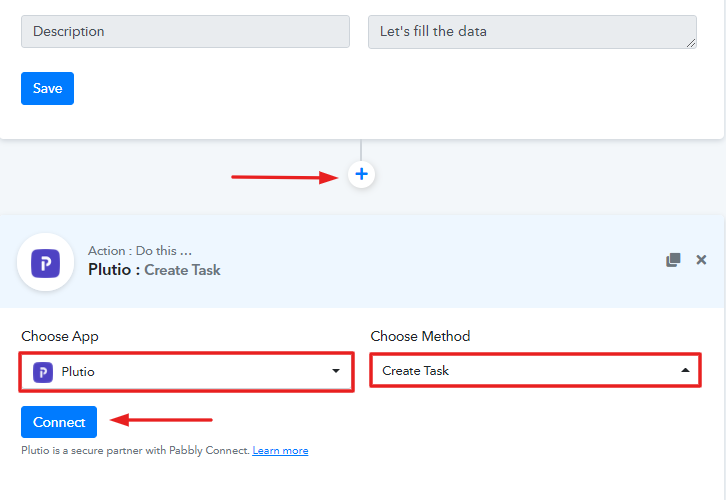Click the Plutio icon inside Choose App field
Image resolution: width=726 pixels, height=500 pixels.
click(43, 372)
